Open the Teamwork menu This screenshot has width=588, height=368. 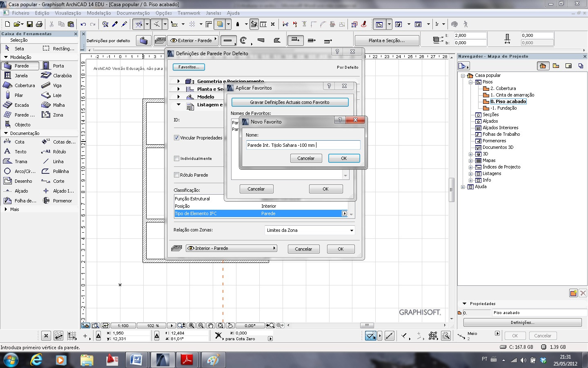189,13
